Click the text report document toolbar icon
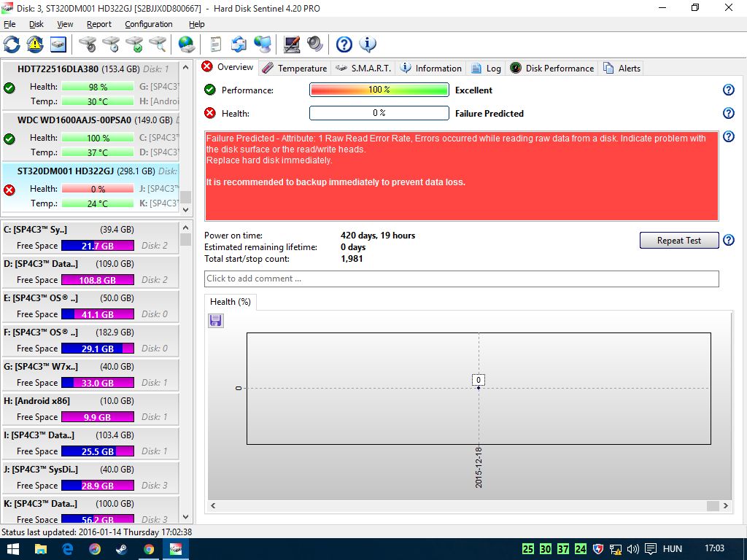This screenshot has height=560, width=747. point(216,44)
